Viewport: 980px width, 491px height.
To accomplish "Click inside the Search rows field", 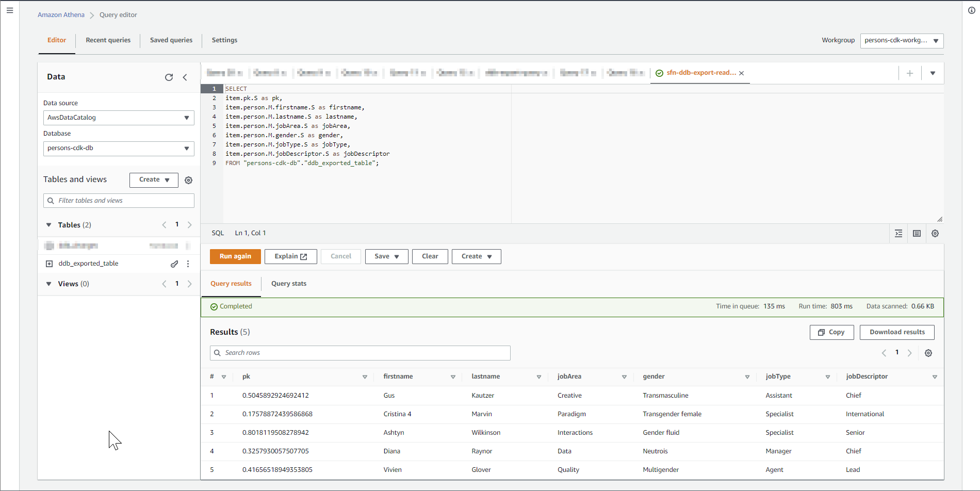I will click(x=360, y=353).
